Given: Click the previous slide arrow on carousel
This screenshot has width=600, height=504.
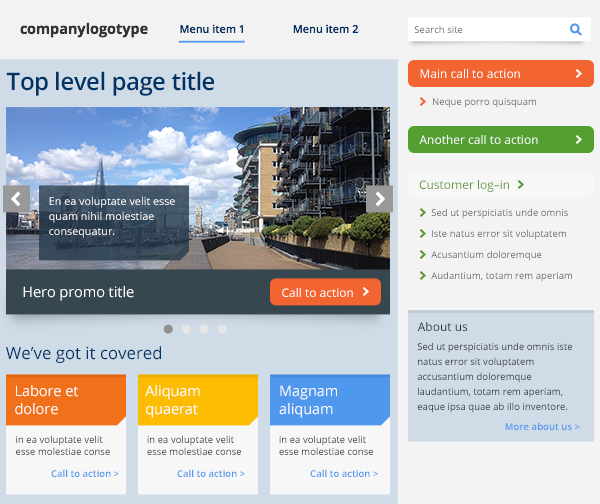Looking at the screenshot, I should coord(16,199).
